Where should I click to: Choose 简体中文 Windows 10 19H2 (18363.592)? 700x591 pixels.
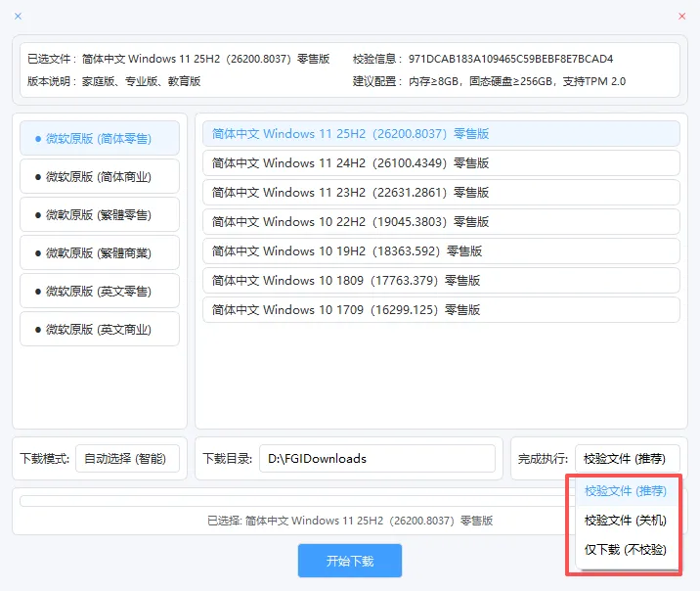click(x=441, y=251)
